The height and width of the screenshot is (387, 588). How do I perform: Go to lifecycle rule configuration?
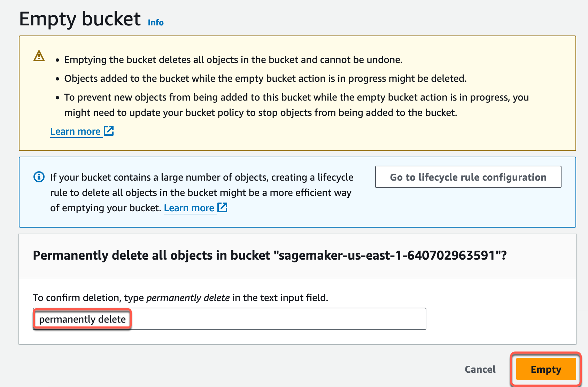(468, 177)
